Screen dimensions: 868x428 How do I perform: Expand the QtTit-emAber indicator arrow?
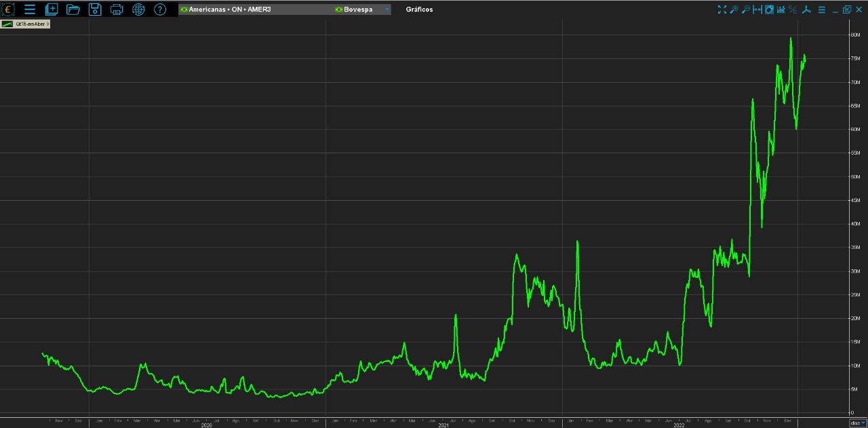pyautogui.click(x=47, y=24)
